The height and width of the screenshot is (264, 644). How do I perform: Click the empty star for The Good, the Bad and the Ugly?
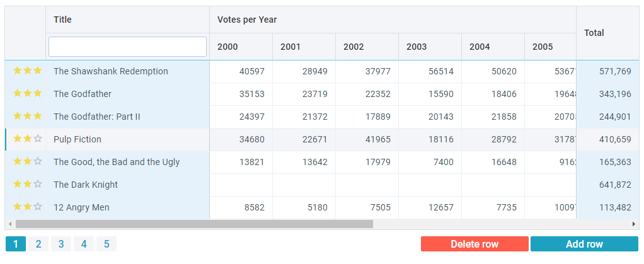[x=38, y=162]
